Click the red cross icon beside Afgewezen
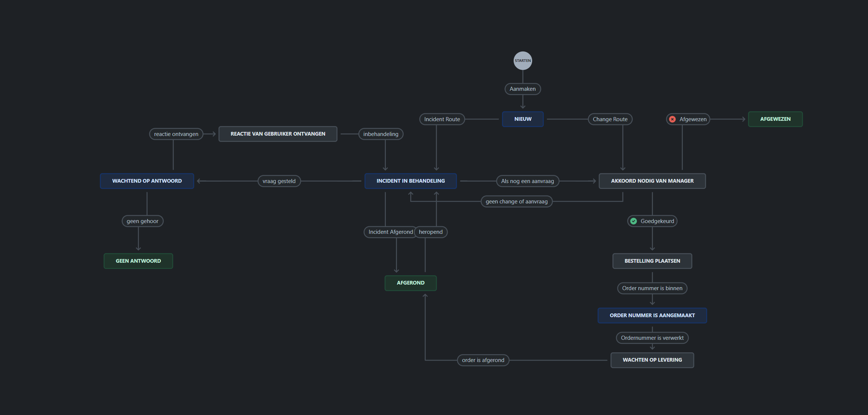The height and width of the screenshot is (415, 868). (673, 119)
